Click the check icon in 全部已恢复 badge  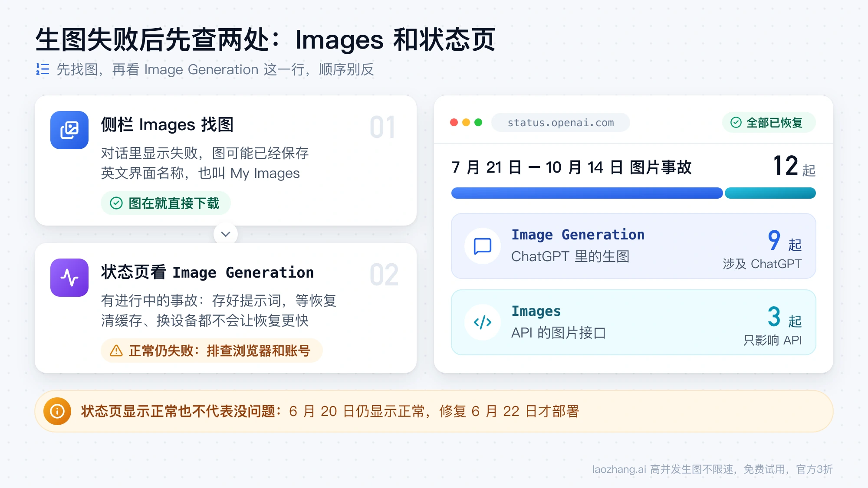pyautogui.click(x=736, y=123)
